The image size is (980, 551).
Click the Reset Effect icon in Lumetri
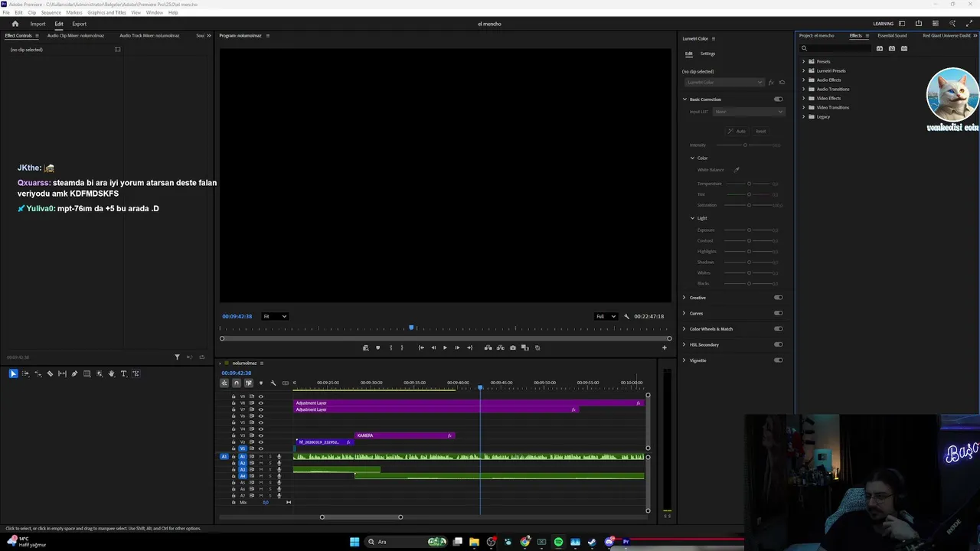782,82
